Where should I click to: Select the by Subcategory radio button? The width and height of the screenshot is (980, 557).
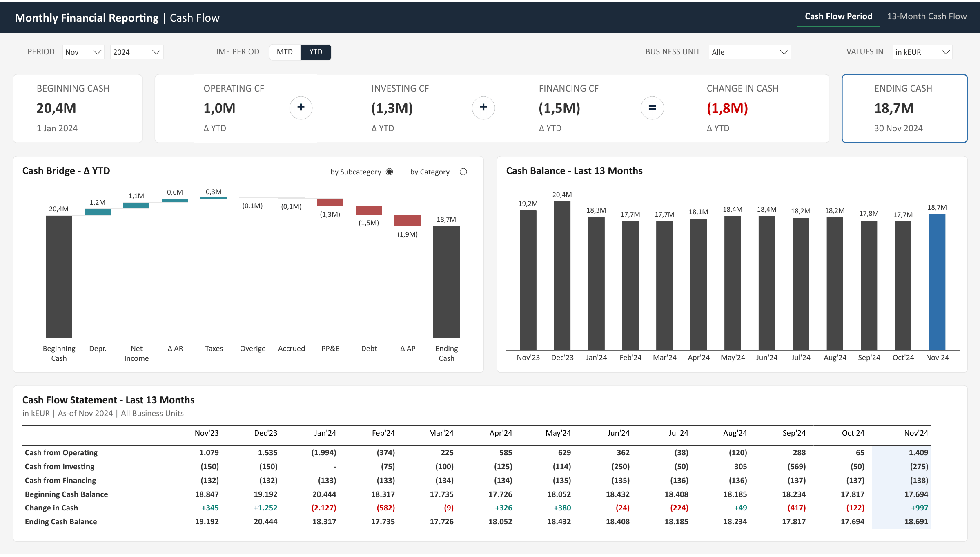click(x=390, y=172)
